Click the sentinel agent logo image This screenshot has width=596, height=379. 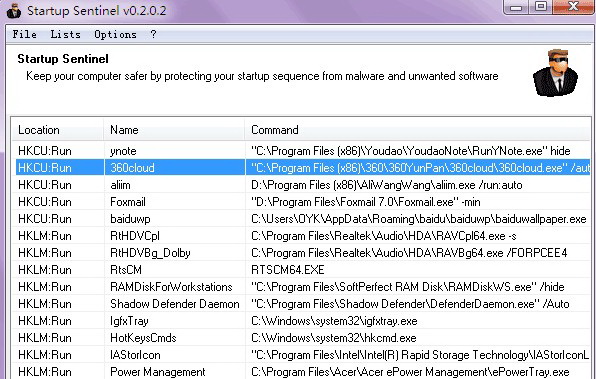coord(555,73)
